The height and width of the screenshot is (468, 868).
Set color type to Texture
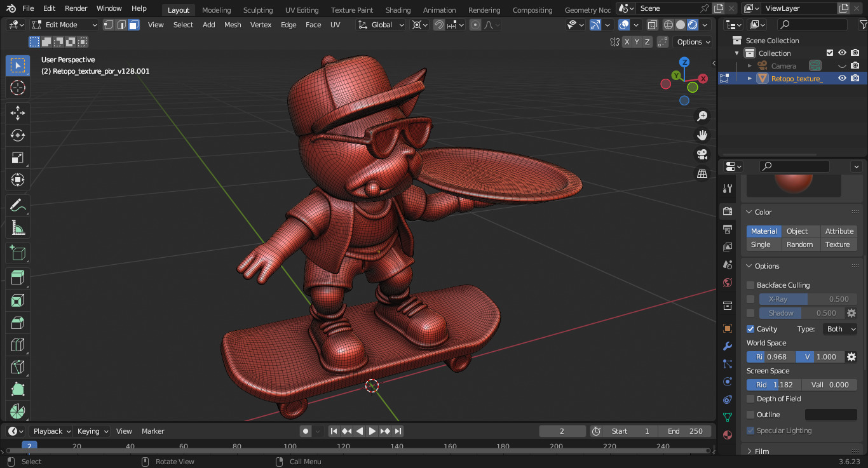point(837,244)
